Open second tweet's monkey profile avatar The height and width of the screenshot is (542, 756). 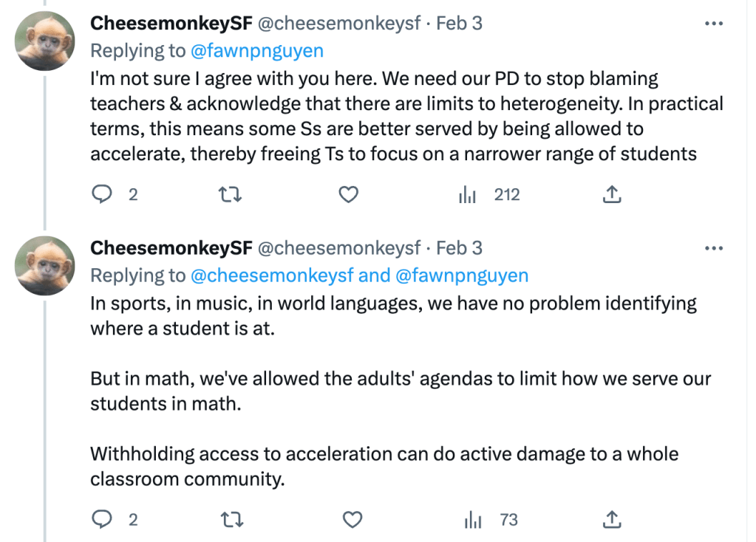[46, 266]
